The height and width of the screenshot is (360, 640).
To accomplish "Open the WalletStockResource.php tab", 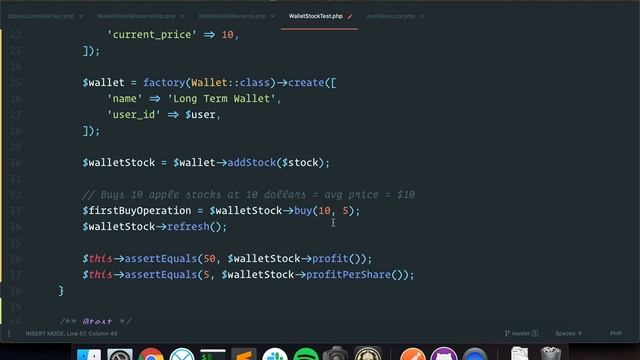I will click(x=232, y=16).
